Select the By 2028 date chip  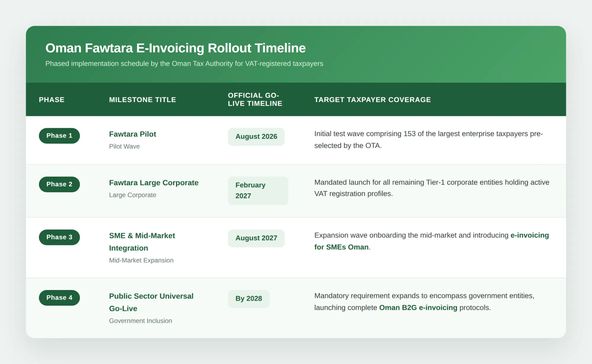[249, 299]
